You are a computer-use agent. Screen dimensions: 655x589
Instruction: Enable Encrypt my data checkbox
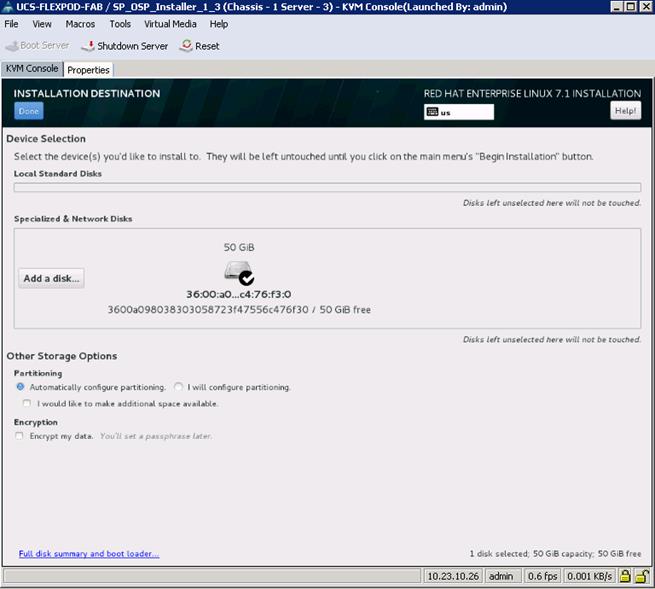(19, 436)
